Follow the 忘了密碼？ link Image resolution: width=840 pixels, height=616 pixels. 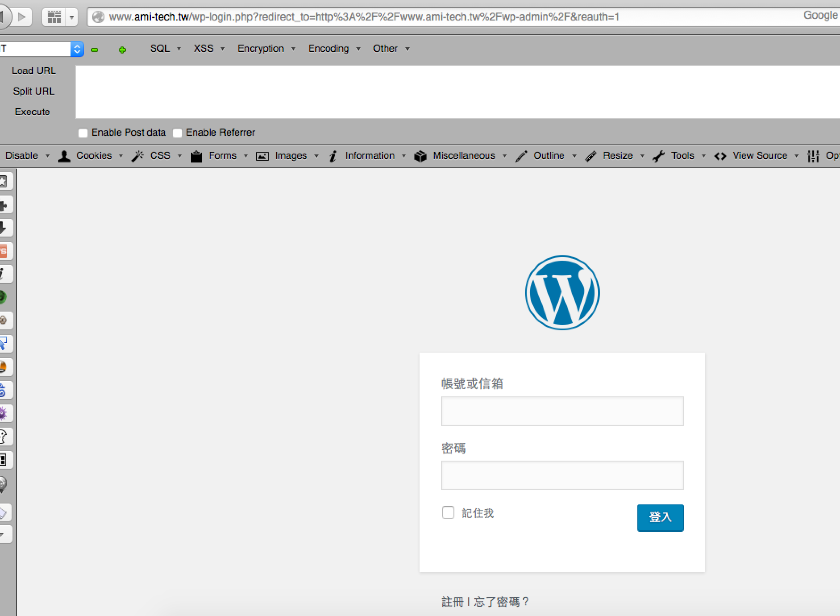point(502,602)
